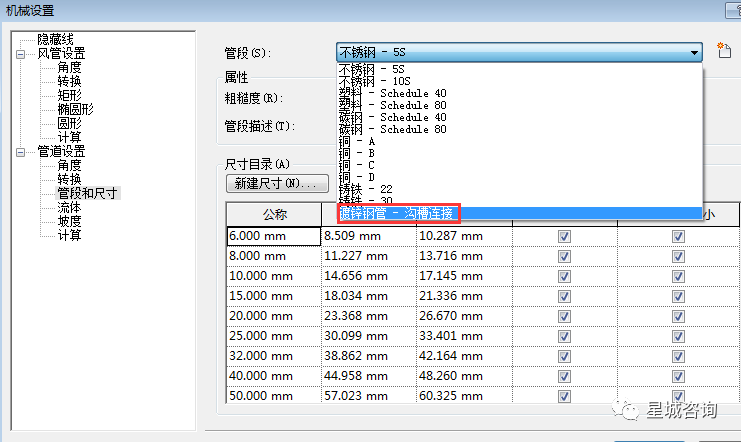Viewport: 741px width, 442px height.
Task: Choose 镀锌钢管 - 沟槽连接 option
Action: tap(520, 214)
